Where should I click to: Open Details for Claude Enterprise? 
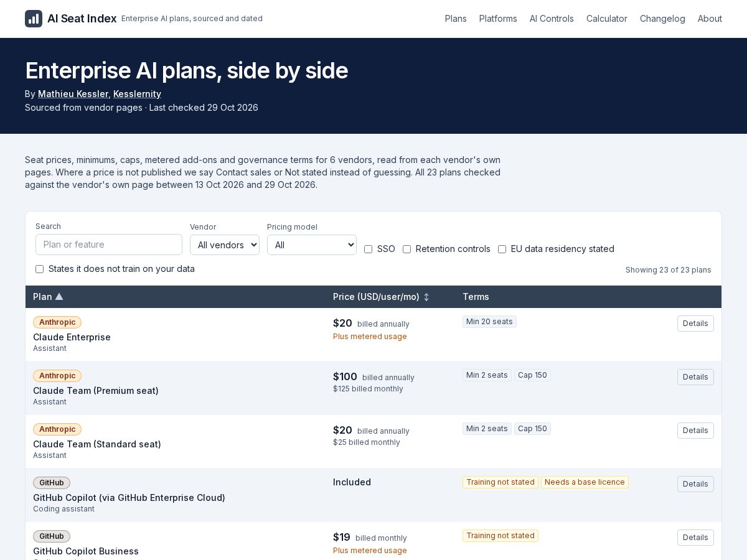point(695,324)
